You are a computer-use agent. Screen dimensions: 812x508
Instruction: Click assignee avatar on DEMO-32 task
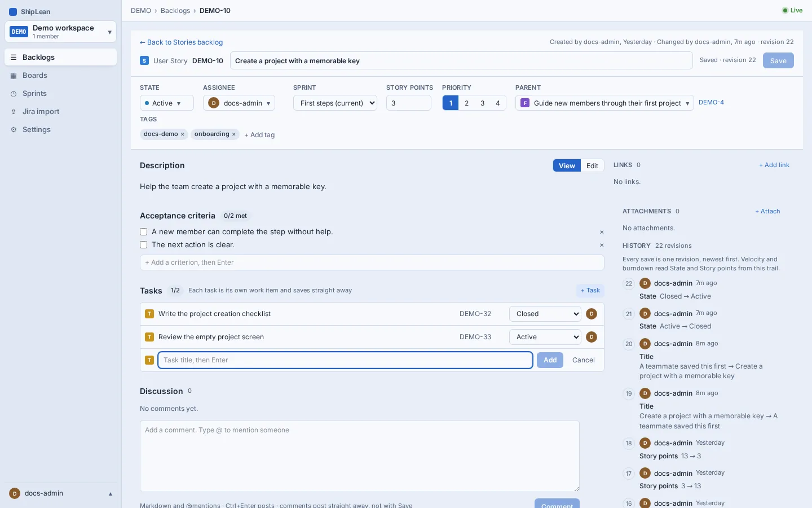point(592,314)
